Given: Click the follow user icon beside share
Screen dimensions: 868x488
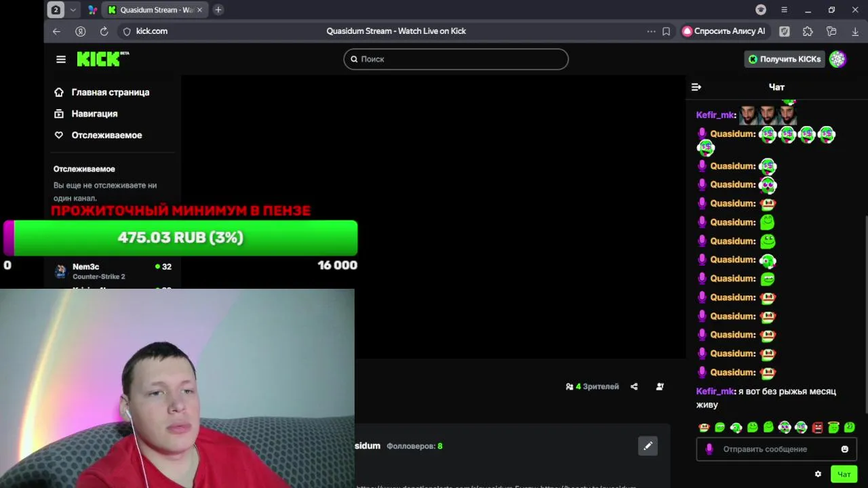Looking at the screenshot, I should pos(660,386).
